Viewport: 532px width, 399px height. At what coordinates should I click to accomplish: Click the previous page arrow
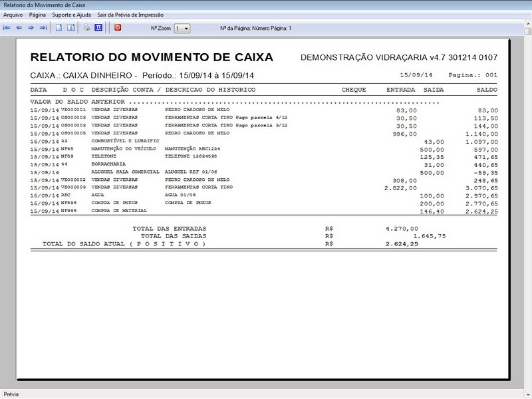[19, 28]
